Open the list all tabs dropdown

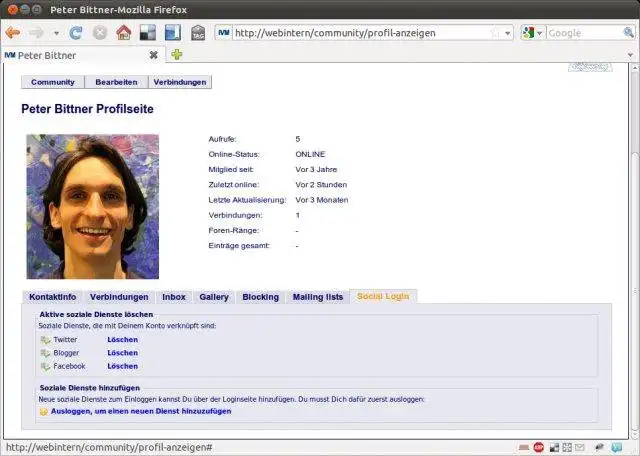[631, 55]
